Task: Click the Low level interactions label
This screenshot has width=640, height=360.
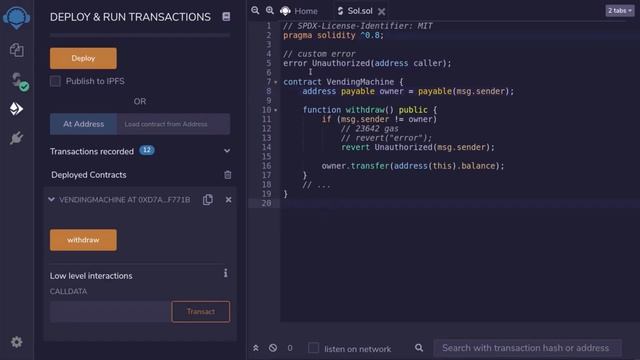Action: click(x=91, y=276)
